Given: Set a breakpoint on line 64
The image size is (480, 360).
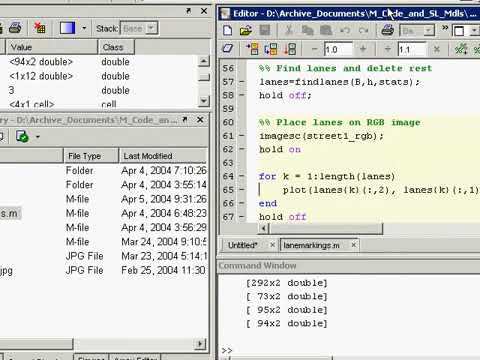Looking at the screenshot, I should coord(242,176).
